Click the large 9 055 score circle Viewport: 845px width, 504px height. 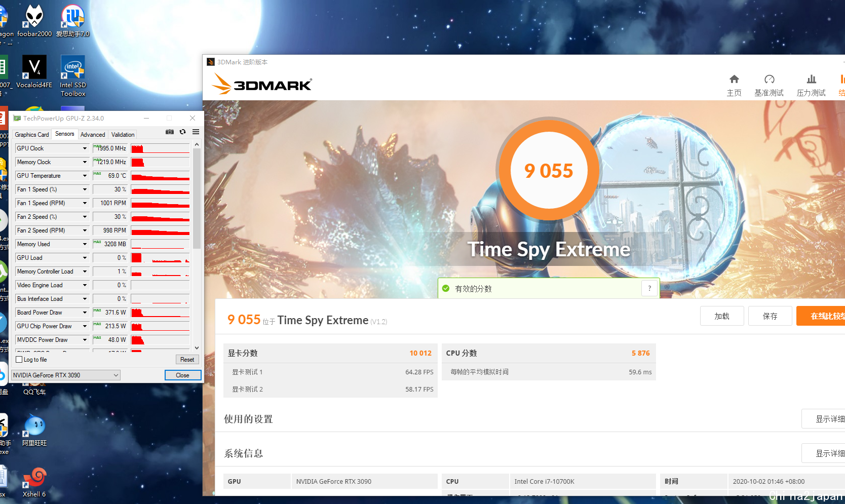[549, 170]
